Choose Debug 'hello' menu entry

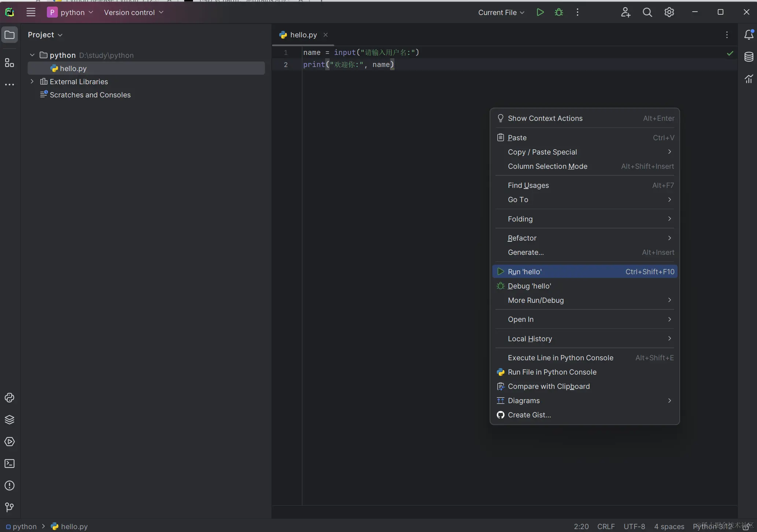pos(529,286)
